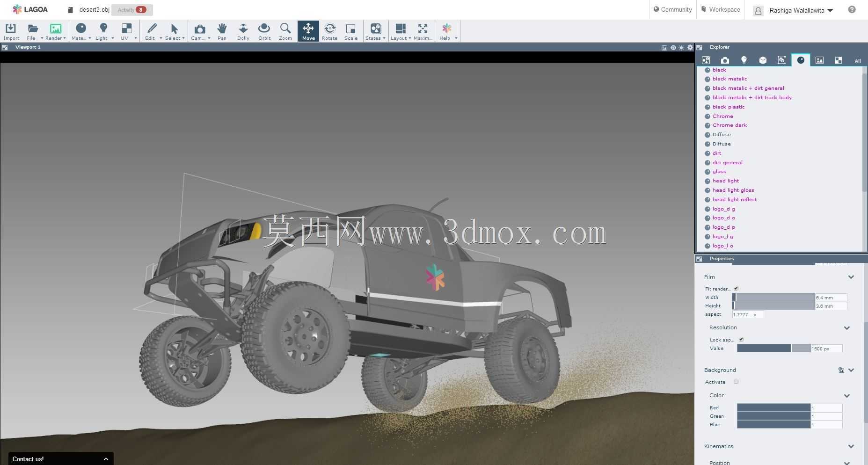Collapse the Film section chevron
The width and height of the screenshot is (868, 465).
tap(851, 277)
